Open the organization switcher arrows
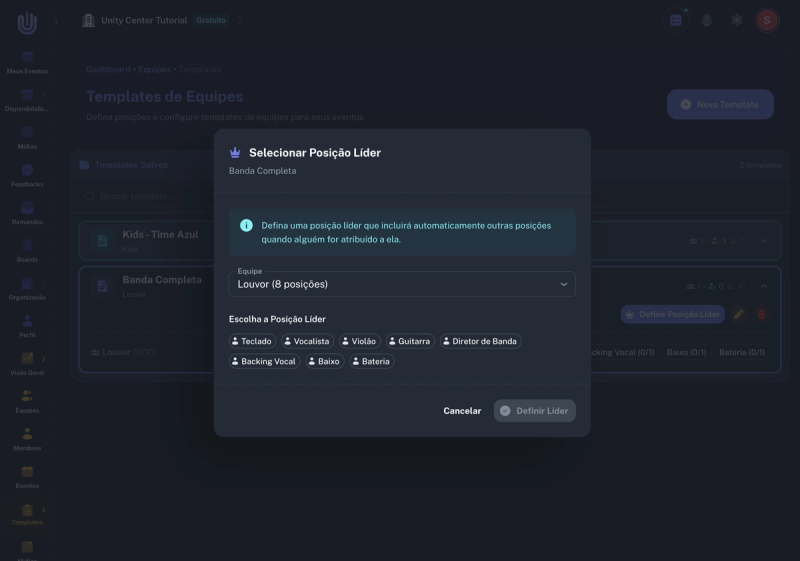 (x=239, y=20)
